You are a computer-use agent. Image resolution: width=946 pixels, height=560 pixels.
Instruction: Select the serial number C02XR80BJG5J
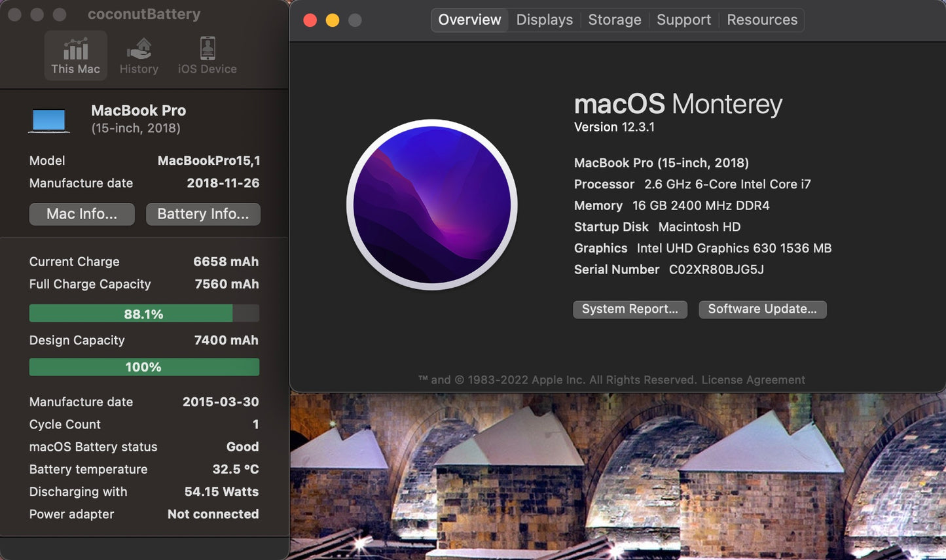click(x=716, y=270)
